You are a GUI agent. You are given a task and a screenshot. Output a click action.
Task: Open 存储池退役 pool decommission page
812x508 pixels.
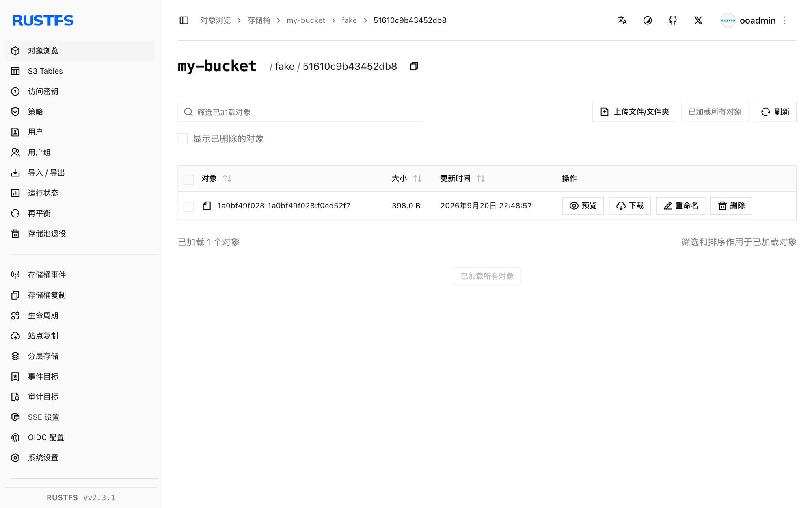(80, 234)
